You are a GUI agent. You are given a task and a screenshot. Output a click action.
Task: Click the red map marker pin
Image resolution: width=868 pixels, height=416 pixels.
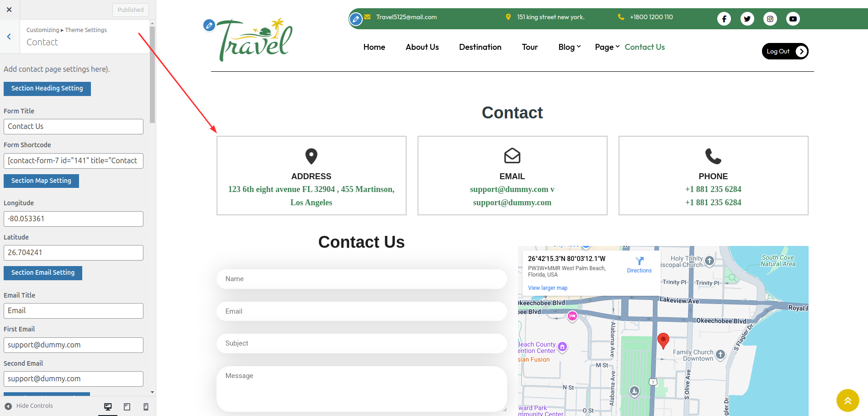coord(664,341)
